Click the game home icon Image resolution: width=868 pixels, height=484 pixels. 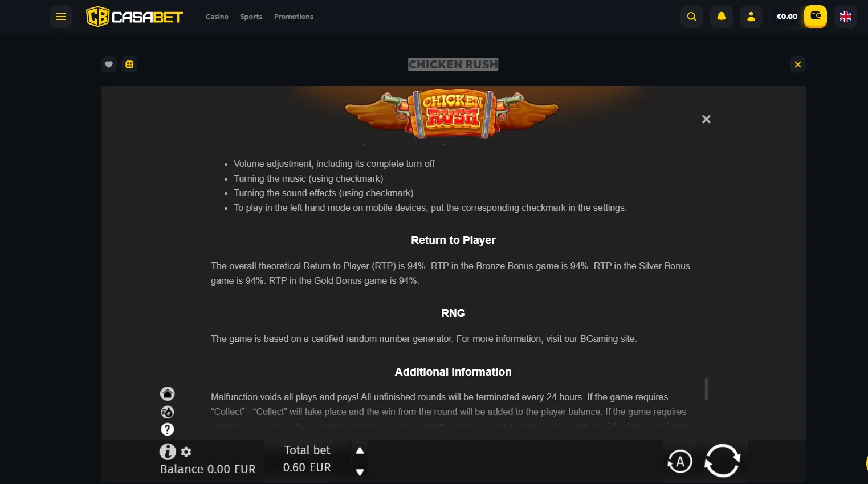pyautogui.click(x=168, y=393)
